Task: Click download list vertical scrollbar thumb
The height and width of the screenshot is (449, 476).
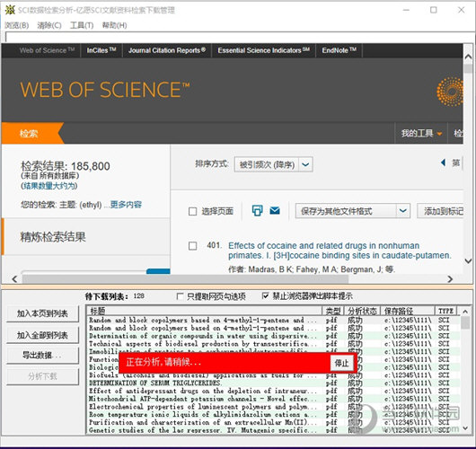Action: click(465, 322)
